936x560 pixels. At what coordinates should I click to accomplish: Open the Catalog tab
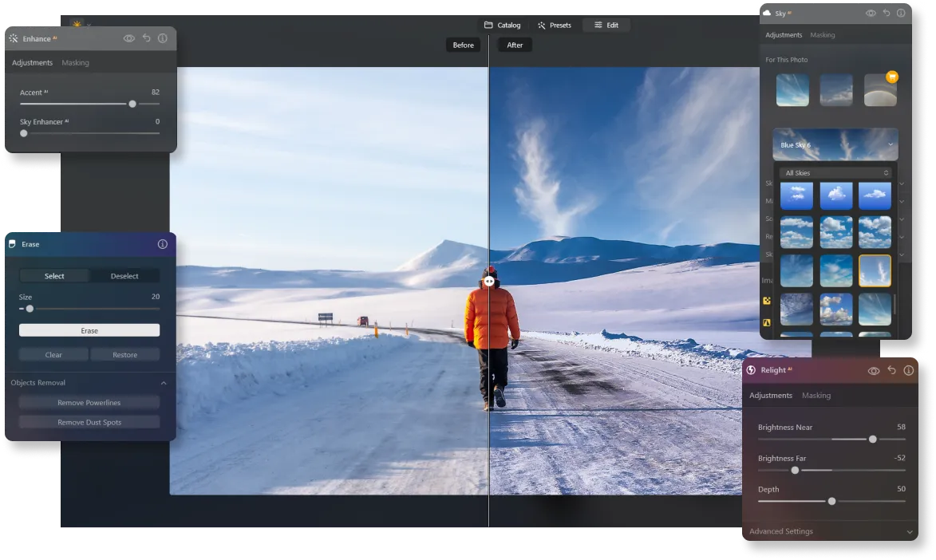[502, 25]
